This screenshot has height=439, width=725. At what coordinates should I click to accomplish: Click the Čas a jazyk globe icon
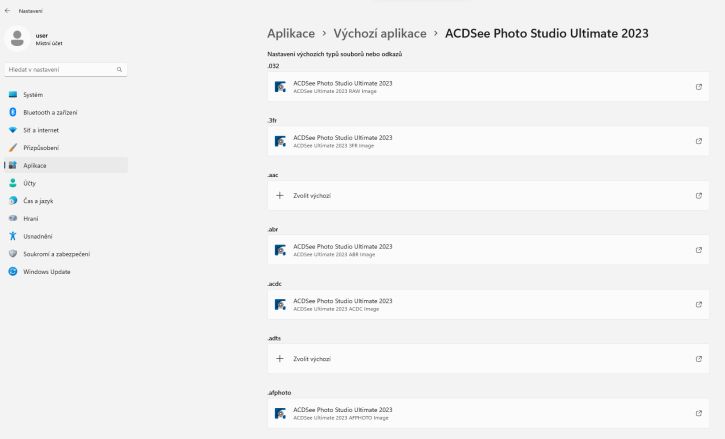(x=13, y=201)
